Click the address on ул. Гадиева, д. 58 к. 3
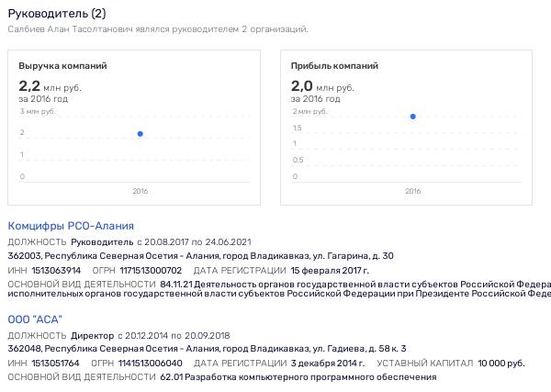The image size is (551, 392). coord(207,350)
